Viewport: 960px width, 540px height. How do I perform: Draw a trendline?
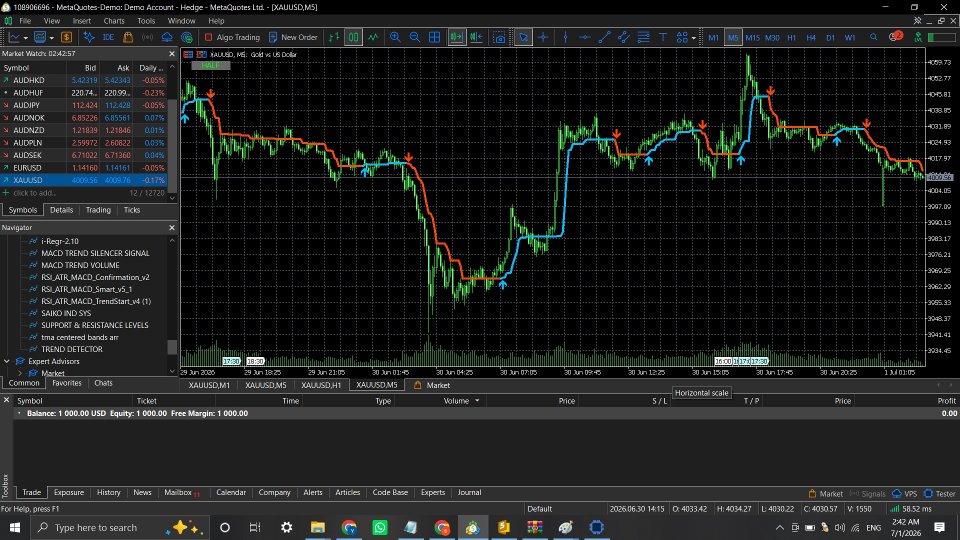click(x=604, y=37)
